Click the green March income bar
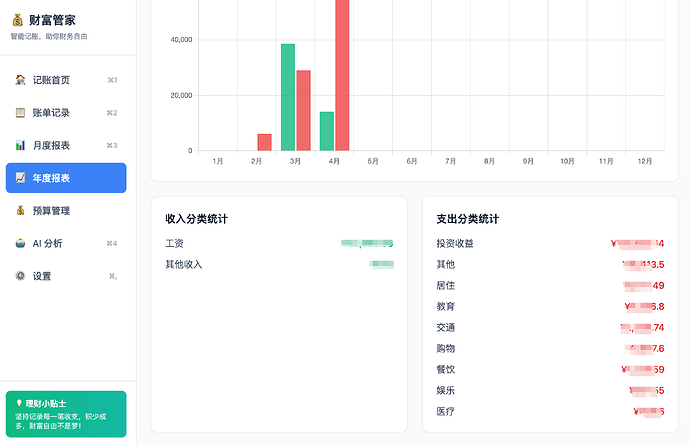This screenshot has width=689, height=445. [x=288, y=97]
